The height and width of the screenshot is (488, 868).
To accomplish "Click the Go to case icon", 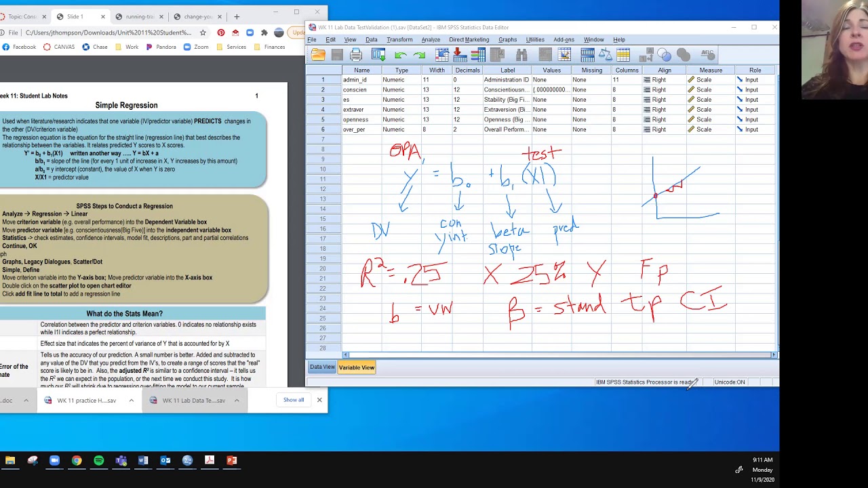I will [x=442, y=55].
